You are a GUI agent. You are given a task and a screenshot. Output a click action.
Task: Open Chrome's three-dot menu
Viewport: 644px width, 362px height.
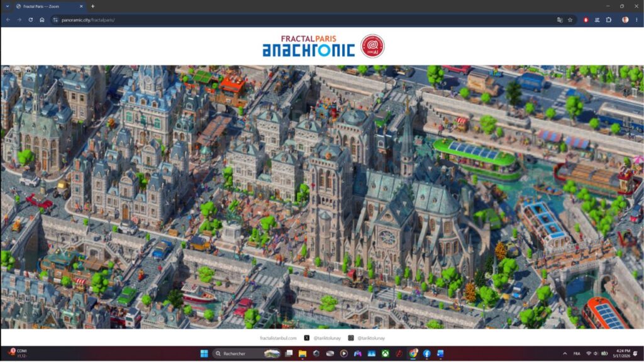(x=636, y=19)
